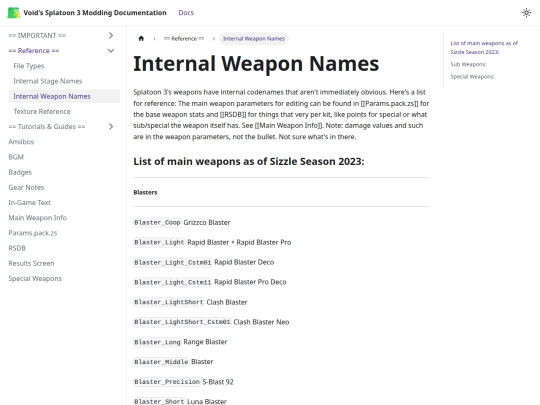
Task: Jump to Sub Weapons TOC entry
Action: tap(468, 64)
